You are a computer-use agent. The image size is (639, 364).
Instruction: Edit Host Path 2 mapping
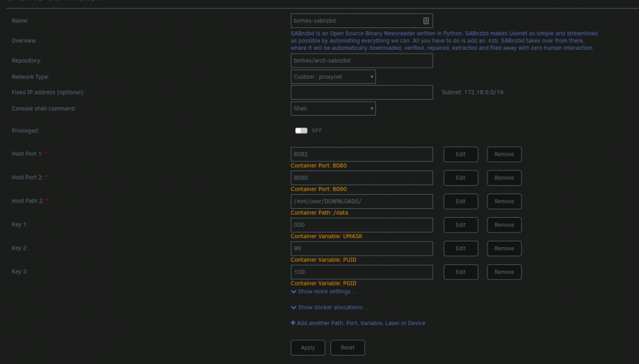pyautogui.click(x=461, y=202)
